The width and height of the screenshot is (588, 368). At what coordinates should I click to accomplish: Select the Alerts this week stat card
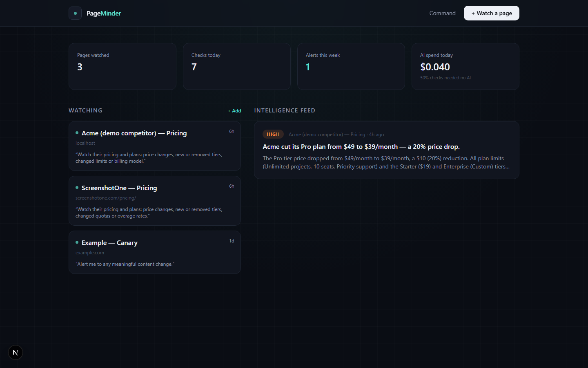pyautogui.click(x=351, y=66)
